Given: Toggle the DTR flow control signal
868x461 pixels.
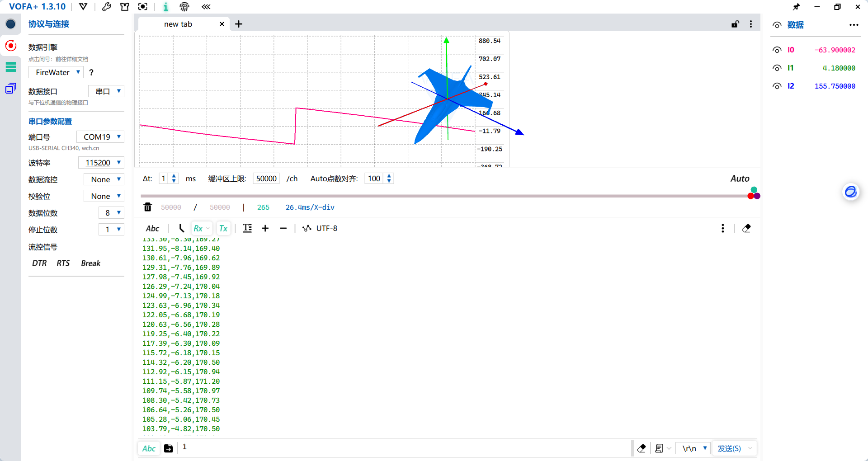Looking at the screenshot, I should [39, 263].
